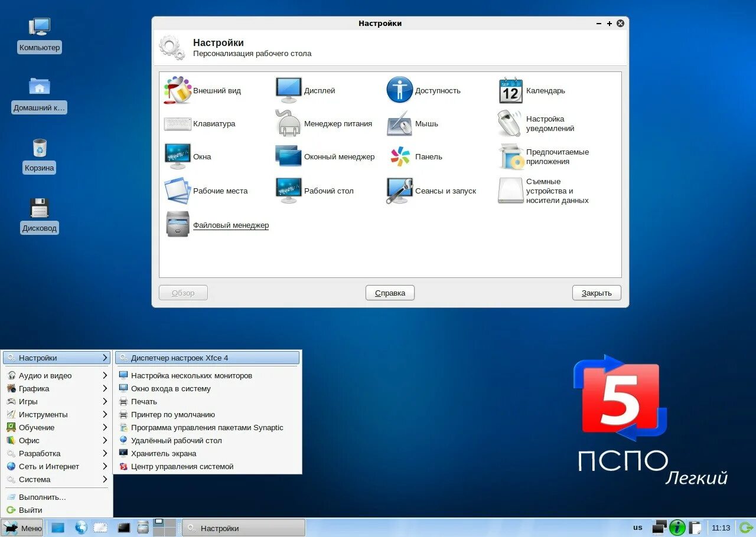Image resolution: width=756 pixels, height=537 pixels.
Task: Open the Дисплей settings icon
Action: coord(288,90)
